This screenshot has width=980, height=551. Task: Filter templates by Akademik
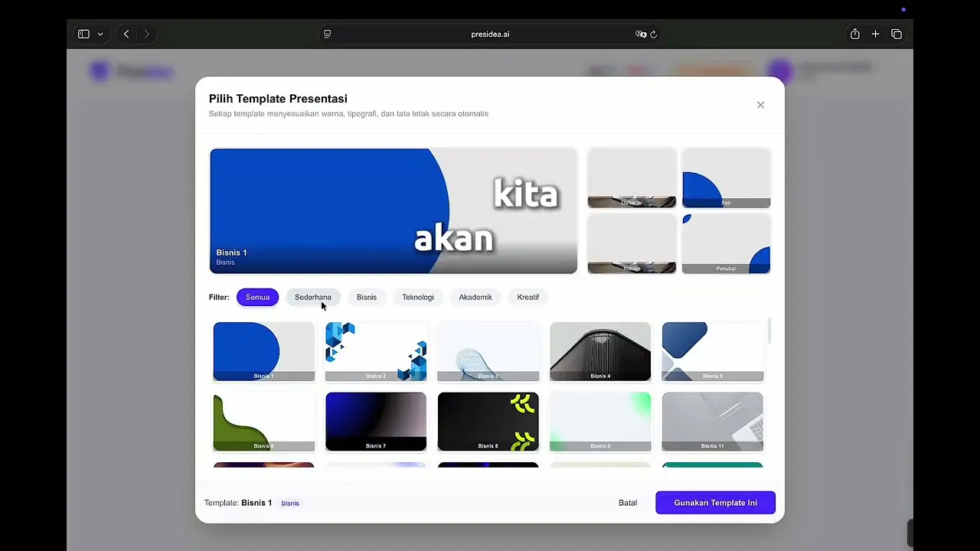coord(475,297)
